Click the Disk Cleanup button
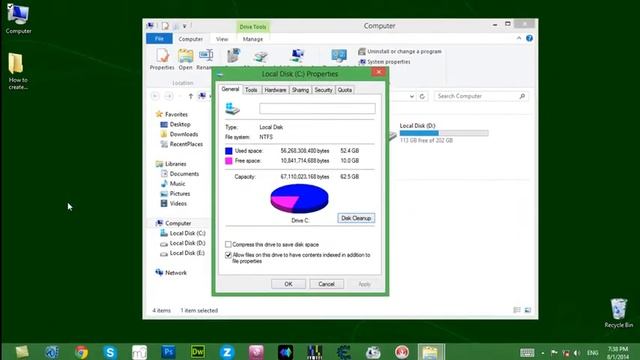This screenshot has width=640, height=360. click(x=356, y=218)
